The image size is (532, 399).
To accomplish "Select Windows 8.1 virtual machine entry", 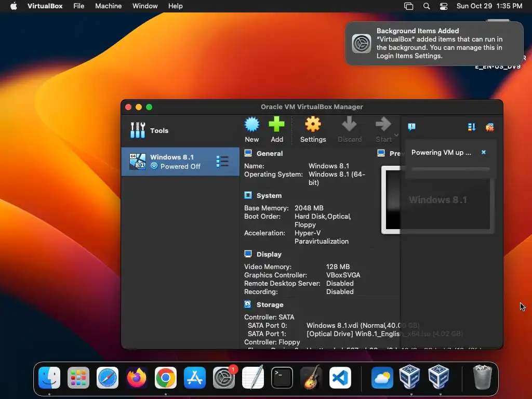I will coord(180,162).
